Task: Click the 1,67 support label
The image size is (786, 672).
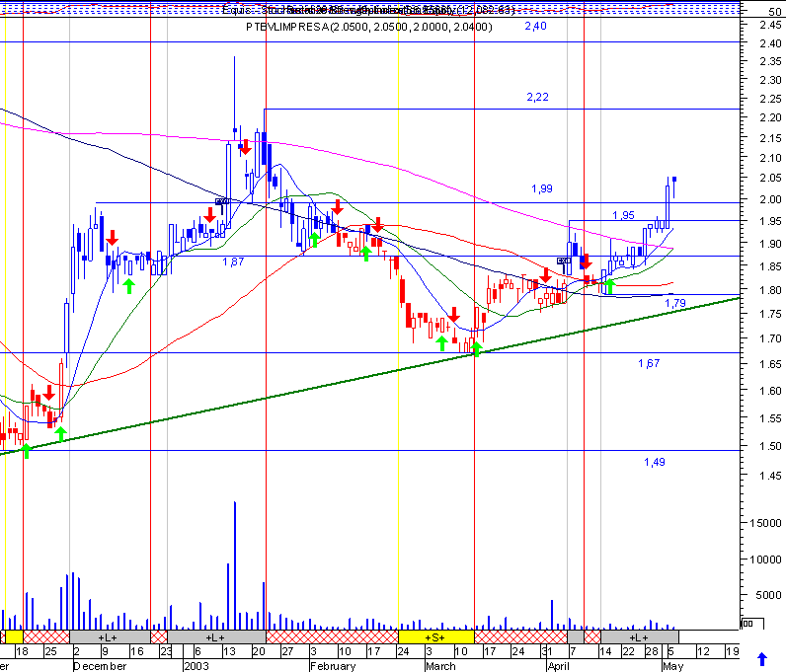Action: pyautogui.click(x=649, y=363)
